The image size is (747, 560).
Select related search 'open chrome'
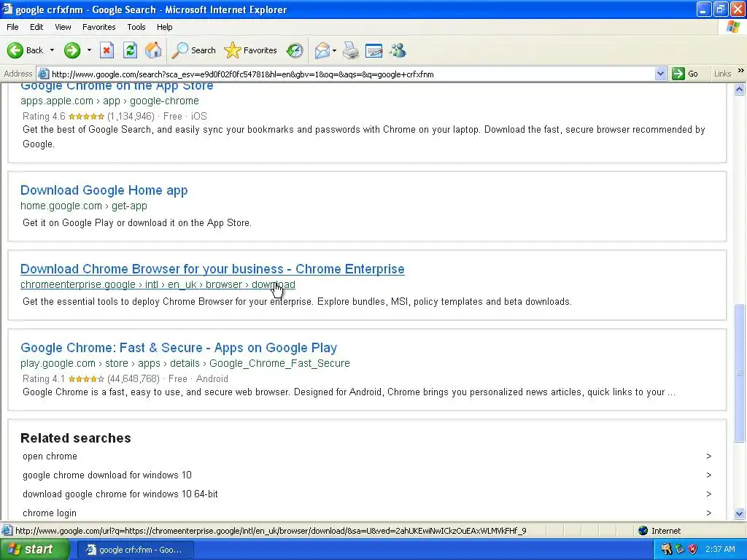click(50, 456)
